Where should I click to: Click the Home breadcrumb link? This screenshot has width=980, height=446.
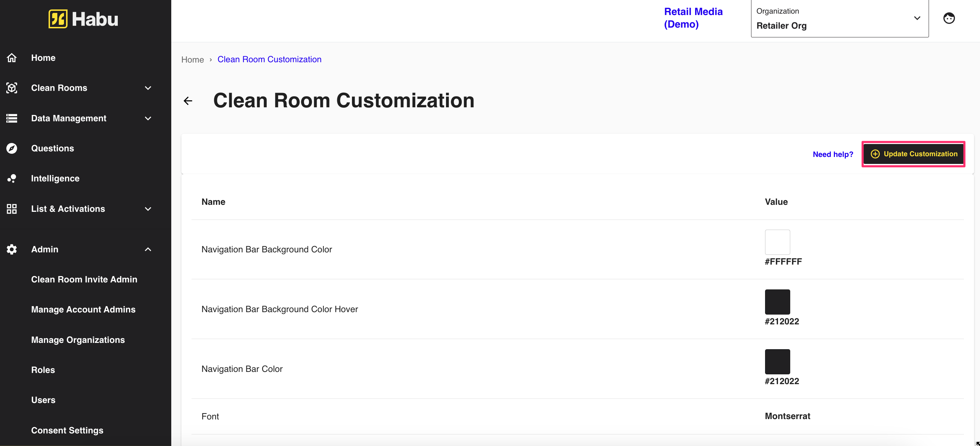(193, 60)
